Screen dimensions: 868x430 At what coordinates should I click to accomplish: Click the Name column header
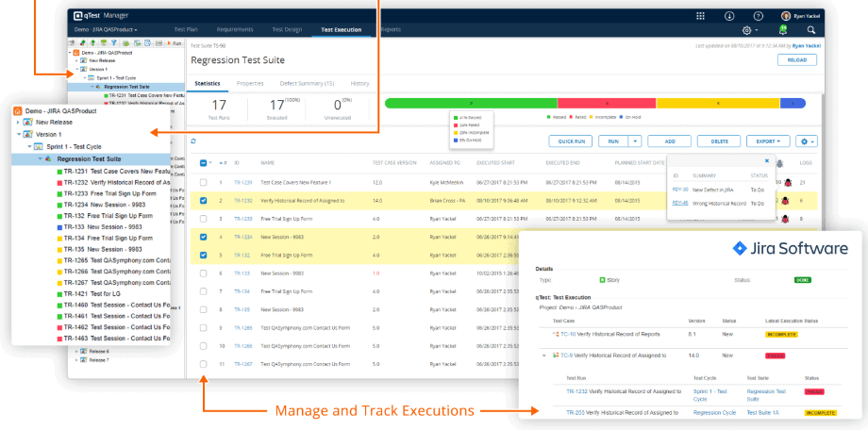point(268,163)
